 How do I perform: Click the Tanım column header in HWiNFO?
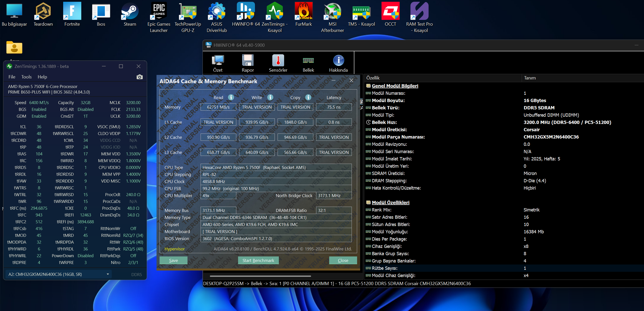[x=583, y=78]
